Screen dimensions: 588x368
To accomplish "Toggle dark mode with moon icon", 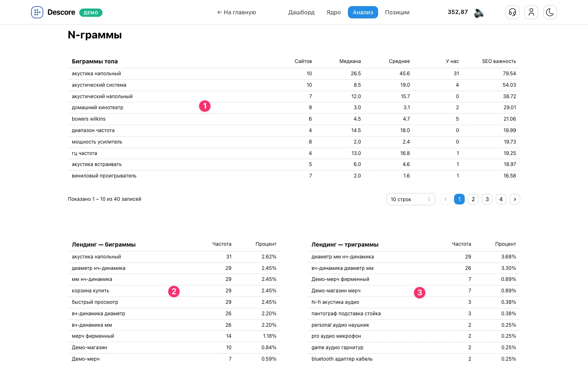I will click(550, 12).
